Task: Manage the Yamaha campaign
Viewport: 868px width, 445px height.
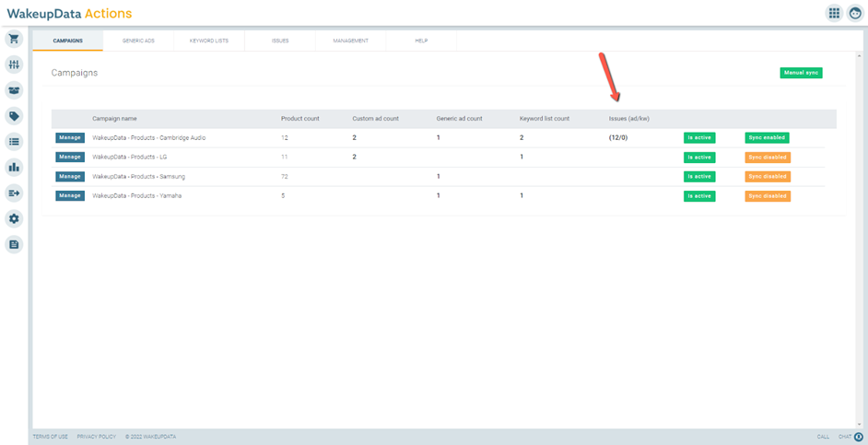Action: [x=70, y=196]
